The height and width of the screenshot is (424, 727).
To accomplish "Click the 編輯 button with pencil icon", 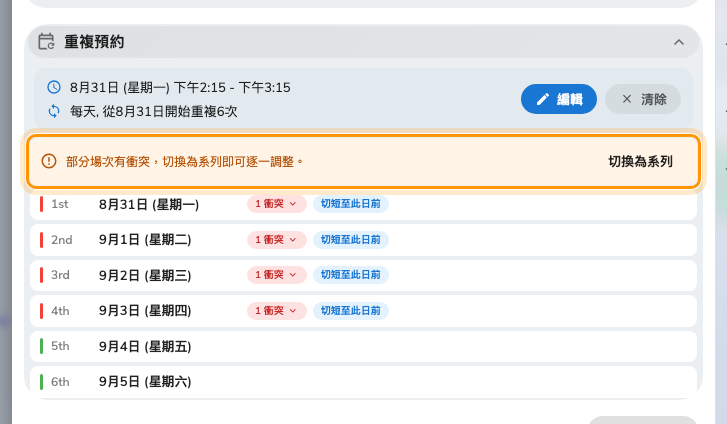I will [559, 99].
